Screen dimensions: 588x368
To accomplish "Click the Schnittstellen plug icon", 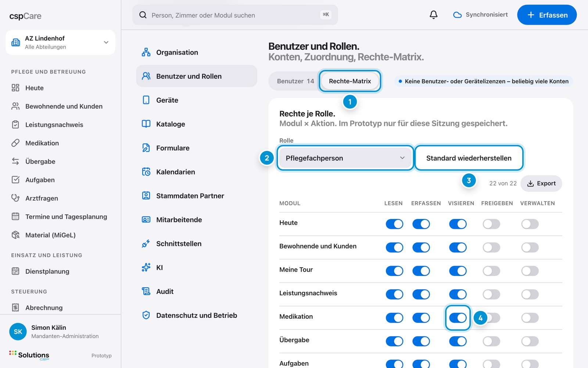I will click(x=146, y=244).
